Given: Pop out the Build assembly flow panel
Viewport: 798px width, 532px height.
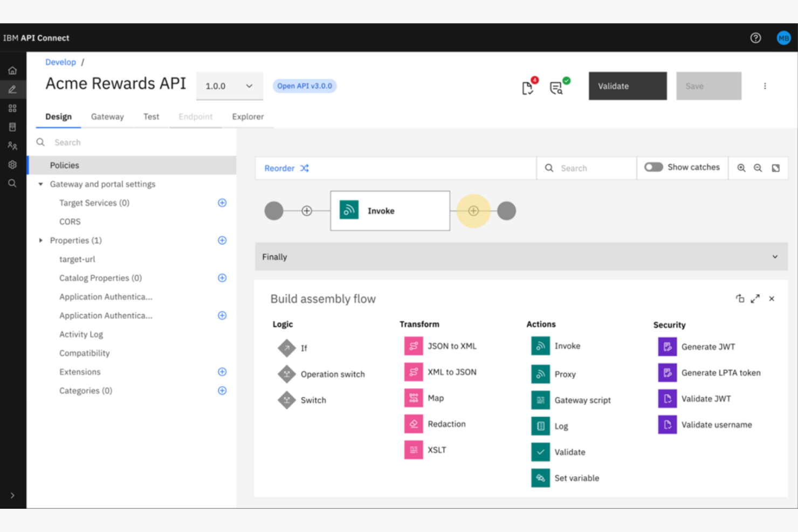Looking at the screenshot, I should click(x=740, y=299).
